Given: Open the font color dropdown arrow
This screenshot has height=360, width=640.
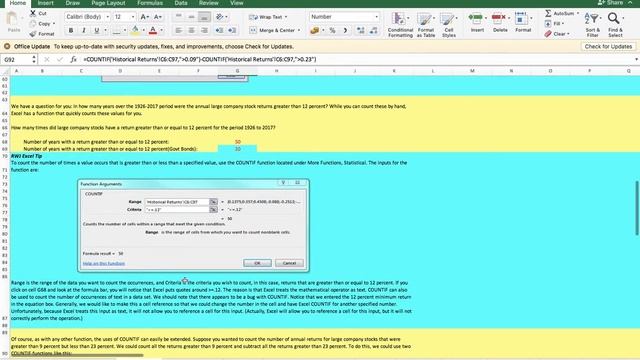Looking at the screenshot, I should coord(162,30).
